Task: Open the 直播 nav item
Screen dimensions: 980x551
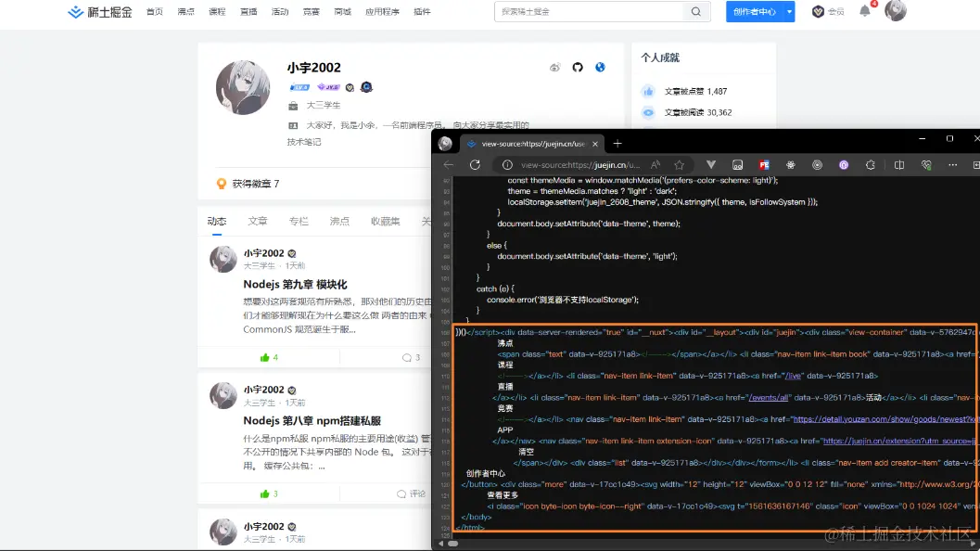Action: click(248, 12)
